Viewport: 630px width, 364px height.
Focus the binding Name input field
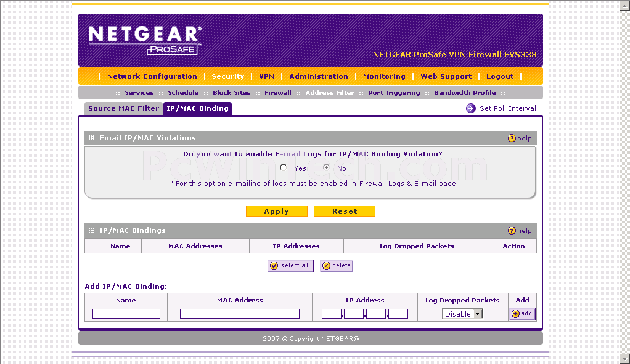click(126, 314)
